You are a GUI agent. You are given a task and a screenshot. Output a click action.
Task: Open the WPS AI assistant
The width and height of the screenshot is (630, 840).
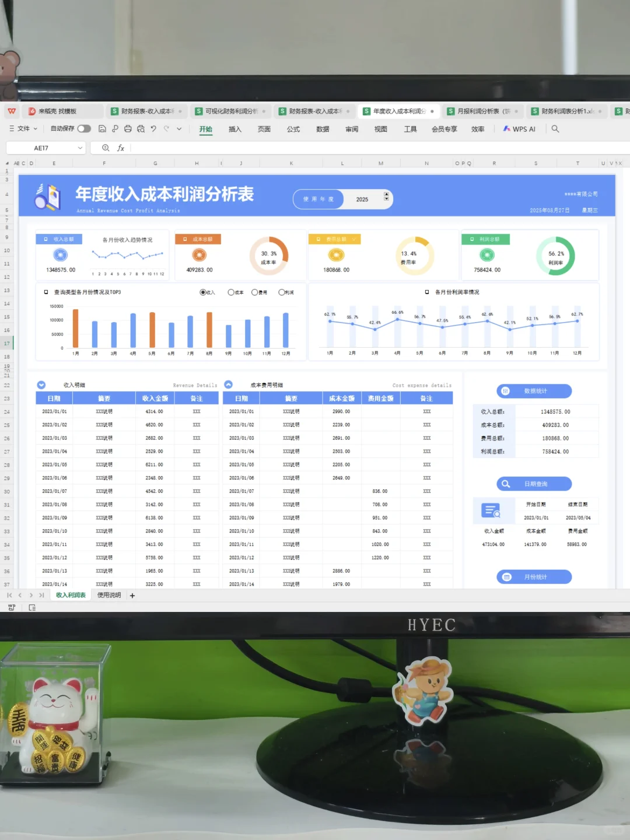(x=519, y=129)
